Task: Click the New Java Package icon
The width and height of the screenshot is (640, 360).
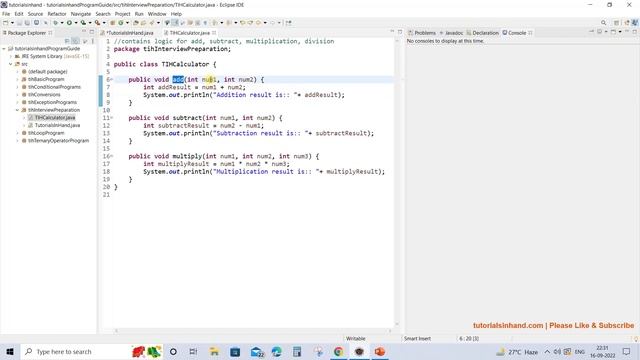Action: tap(112, 23)
